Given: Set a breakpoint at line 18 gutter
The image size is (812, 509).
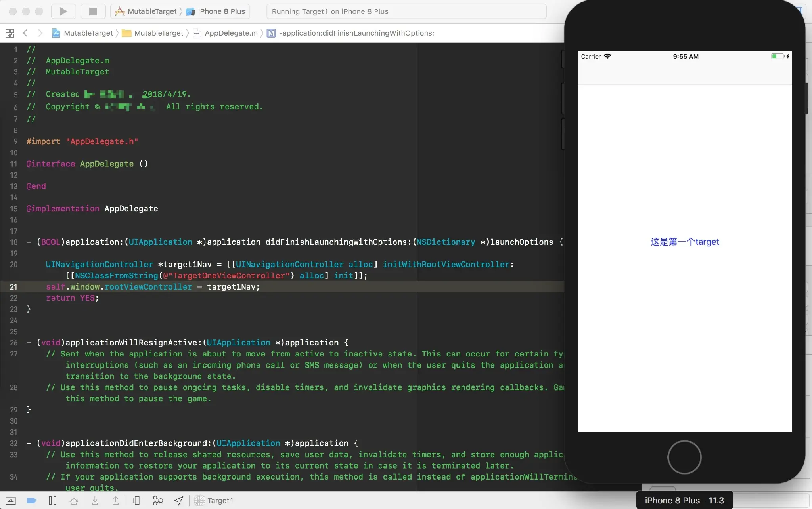Looking at the screenshot, I should [x=13, y=242].
